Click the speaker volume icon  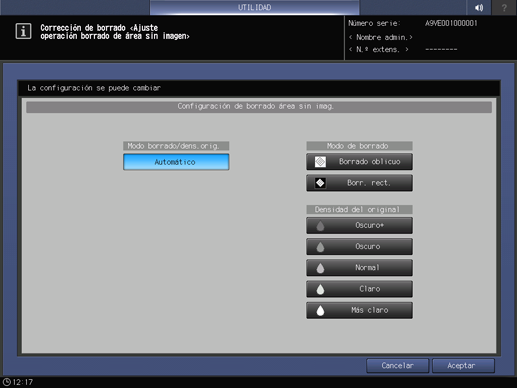point(479,7)
